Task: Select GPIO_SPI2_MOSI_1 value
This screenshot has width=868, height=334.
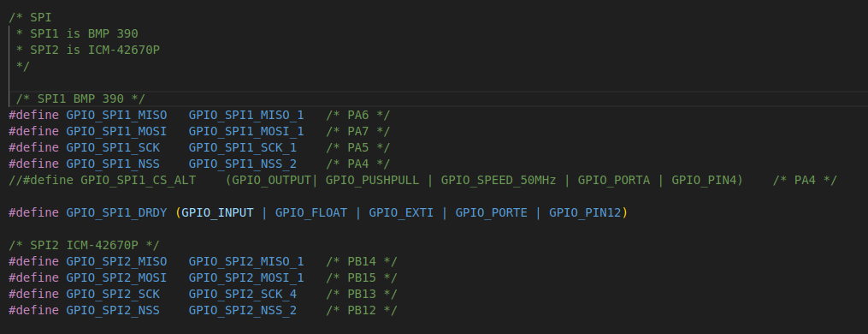Action: click(x=245, y=277)
